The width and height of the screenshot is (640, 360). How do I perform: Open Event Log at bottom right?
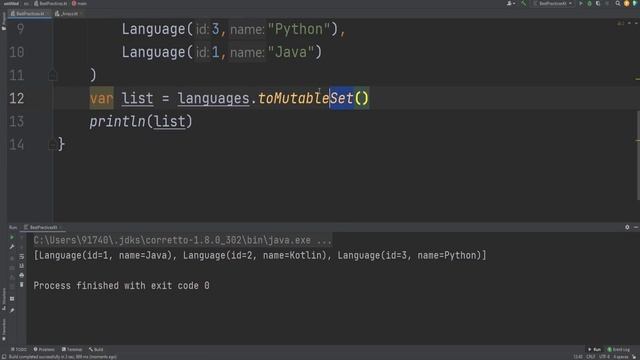click(x=619, y=349)
